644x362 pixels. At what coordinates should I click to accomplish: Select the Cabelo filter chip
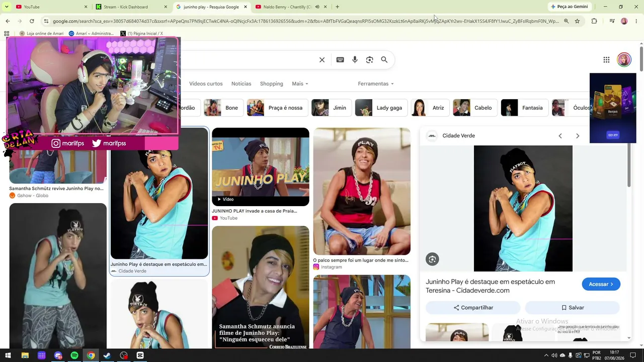[x=474, y=108]
